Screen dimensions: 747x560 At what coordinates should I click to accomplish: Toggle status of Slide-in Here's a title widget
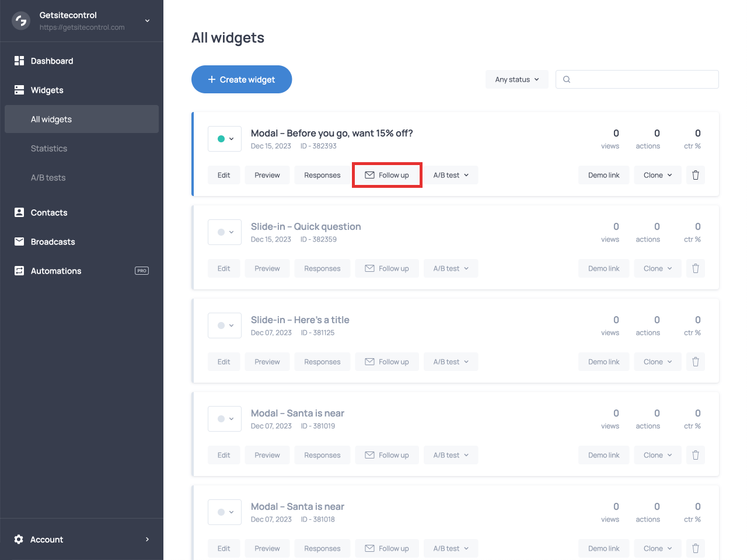point(225,325)
